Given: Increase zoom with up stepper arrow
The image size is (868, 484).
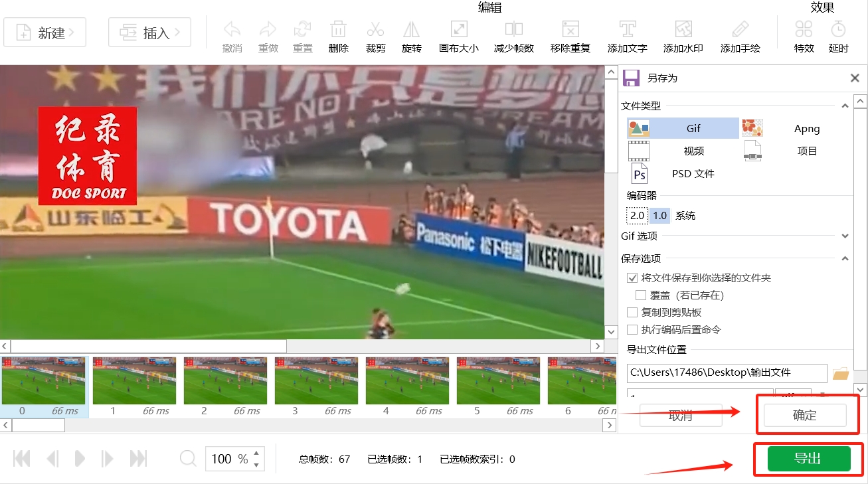Looking at the screenshot, I should (x=257, y=453).
